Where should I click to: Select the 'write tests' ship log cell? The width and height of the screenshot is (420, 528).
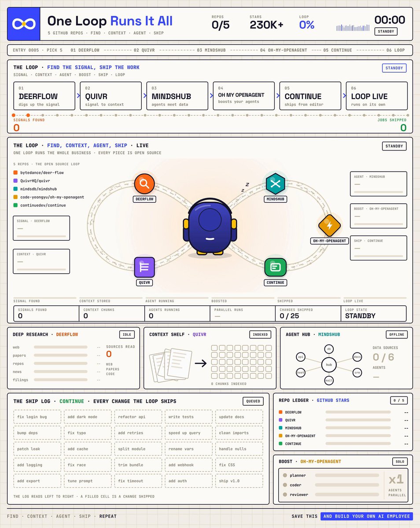coord(188,417)
